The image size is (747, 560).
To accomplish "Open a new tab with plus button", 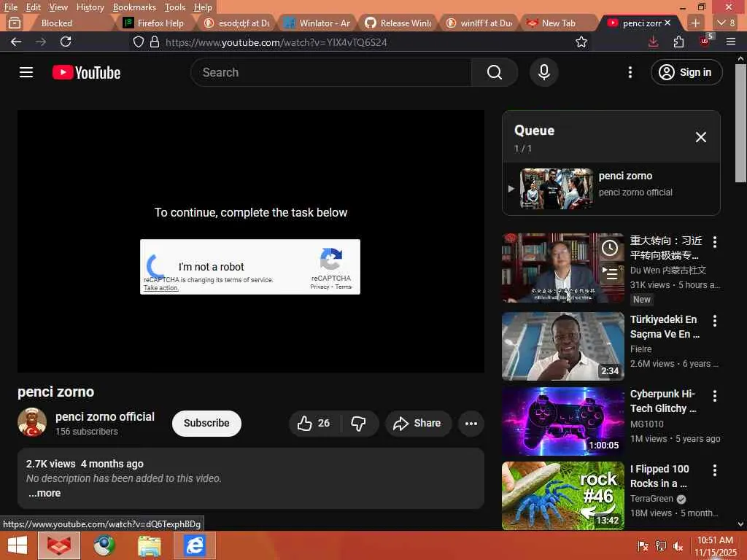I will click(695, 23).
